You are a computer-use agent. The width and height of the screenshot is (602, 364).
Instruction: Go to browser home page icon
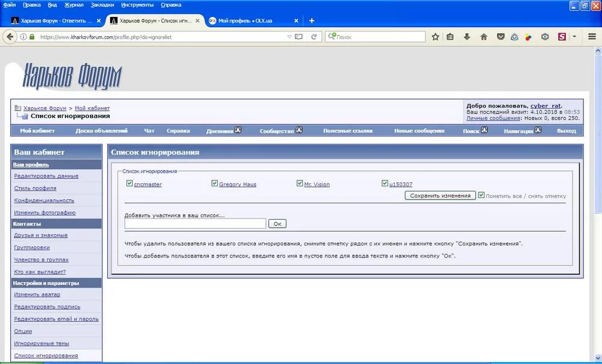tap(483, 37)
